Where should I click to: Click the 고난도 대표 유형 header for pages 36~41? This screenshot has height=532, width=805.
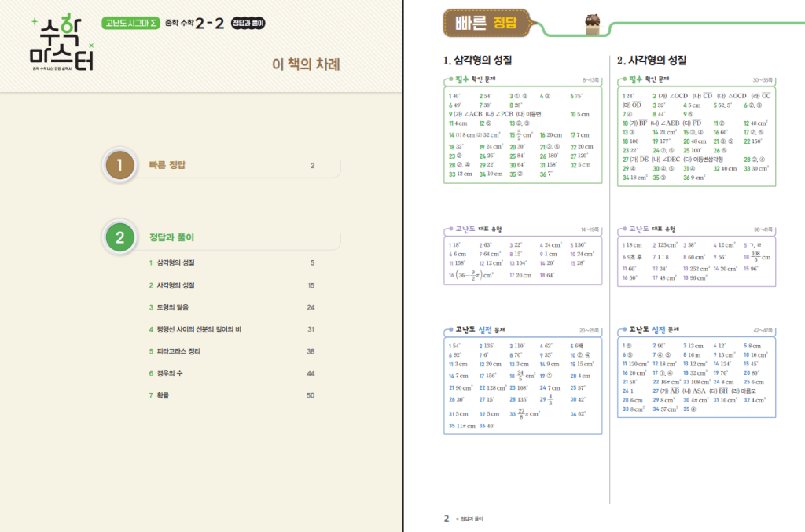pyautogui.click(x=651, y=229)
